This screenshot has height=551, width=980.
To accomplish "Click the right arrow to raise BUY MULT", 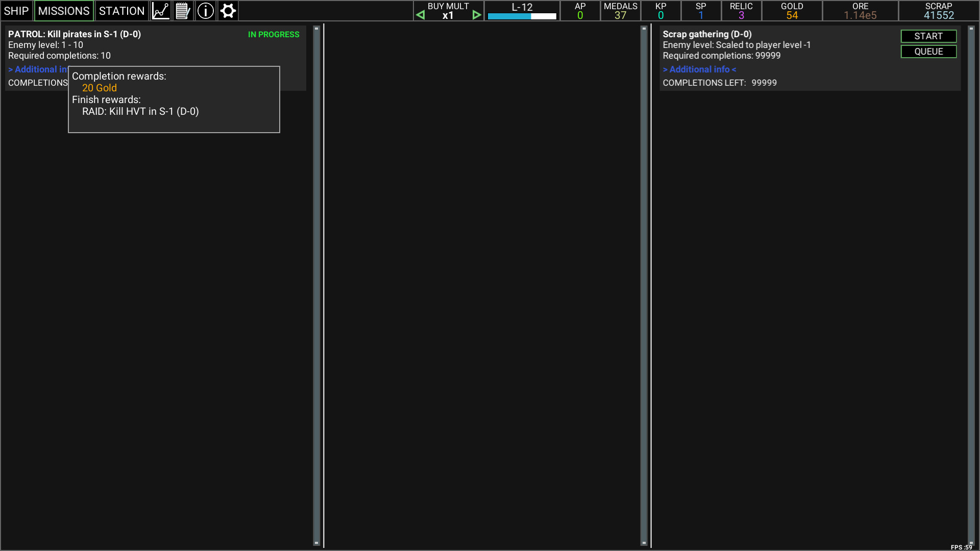I will 476,14.
